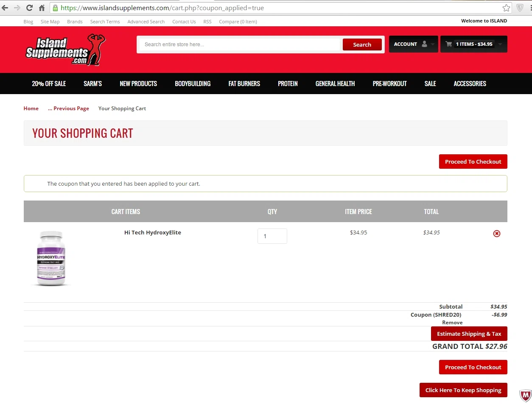The width and height of the screenshot is (532, 404).
Task: Click the ACCOUNT label button
Action: [406, 44]
